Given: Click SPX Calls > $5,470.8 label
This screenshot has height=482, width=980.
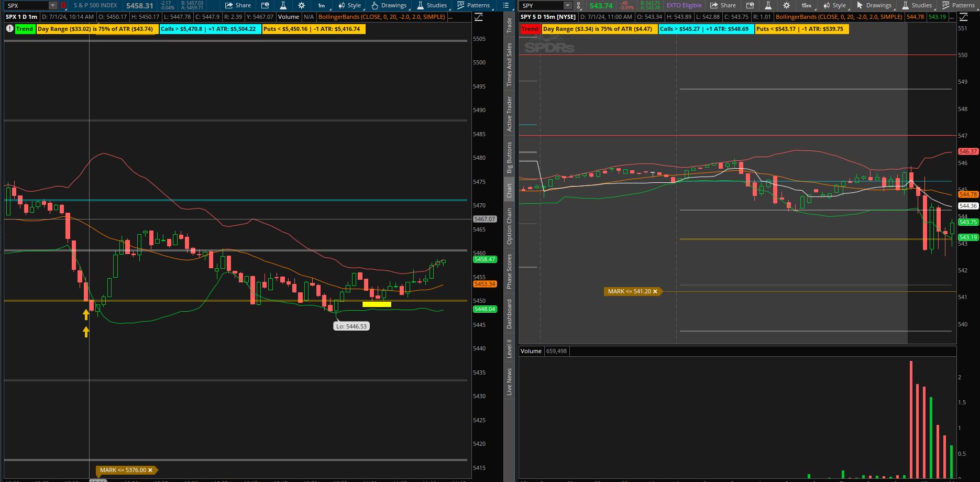Looking at the screenshot, I should point(210,29).
